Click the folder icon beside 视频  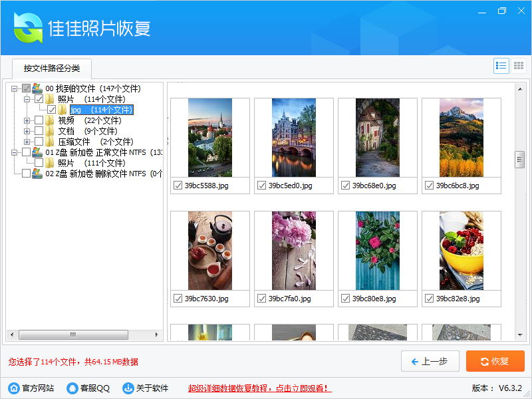tap(49, 120)
